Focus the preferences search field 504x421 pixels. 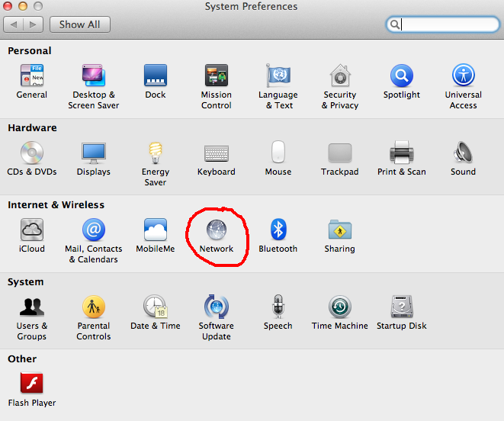click(x=443, y=24)
